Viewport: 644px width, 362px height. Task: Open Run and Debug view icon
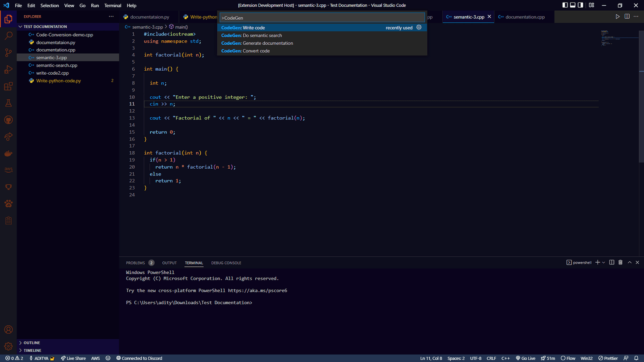8,69
